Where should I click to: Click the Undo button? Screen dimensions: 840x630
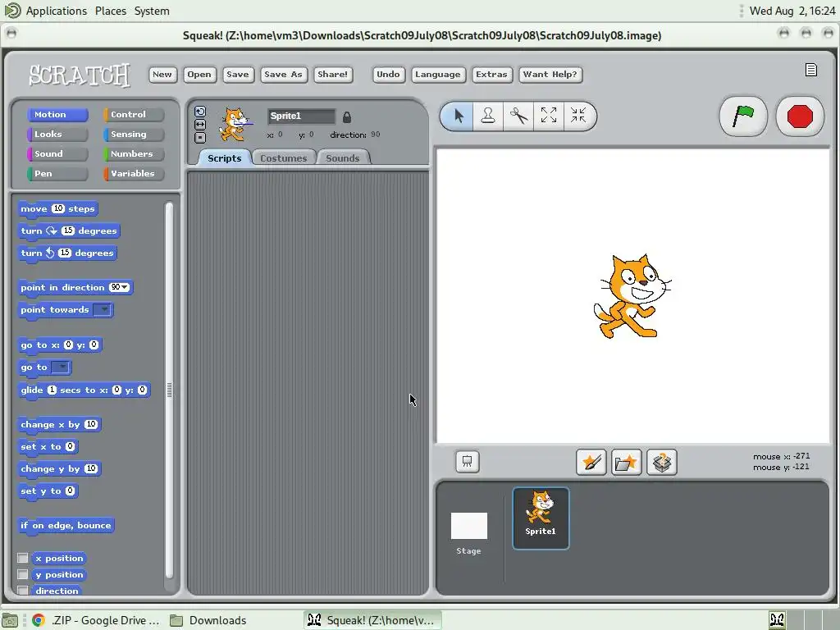click(388, 75)
